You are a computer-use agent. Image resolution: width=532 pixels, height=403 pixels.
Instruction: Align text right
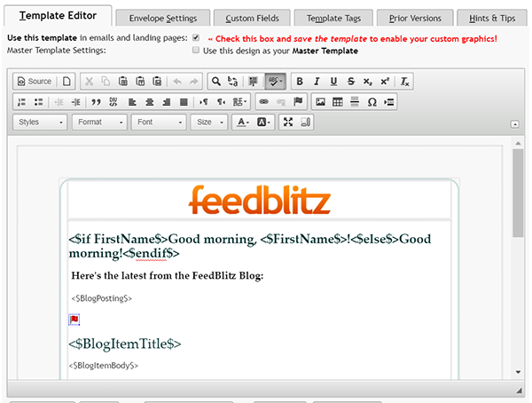pyautogui.click(x=167, y=102)
